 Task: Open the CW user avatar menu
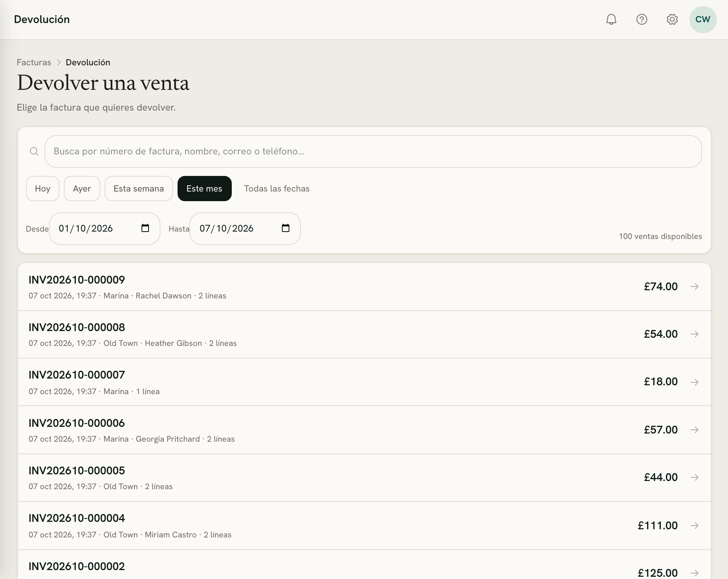click(703, 19)
